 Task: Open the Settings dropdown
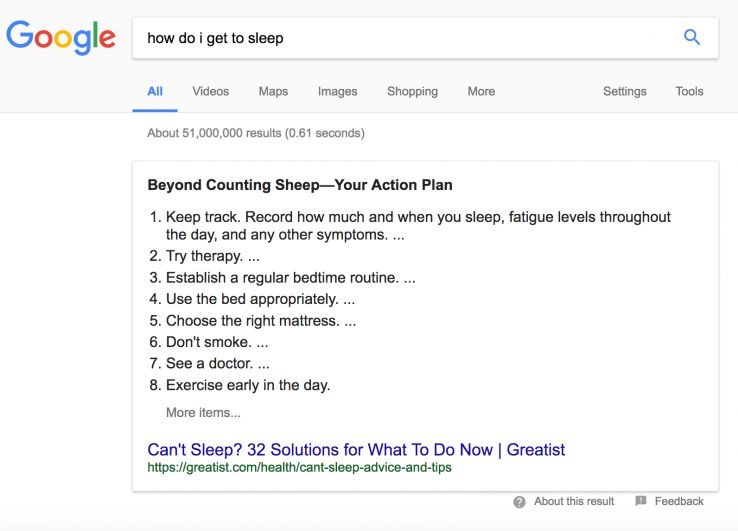tap(624, 91)
